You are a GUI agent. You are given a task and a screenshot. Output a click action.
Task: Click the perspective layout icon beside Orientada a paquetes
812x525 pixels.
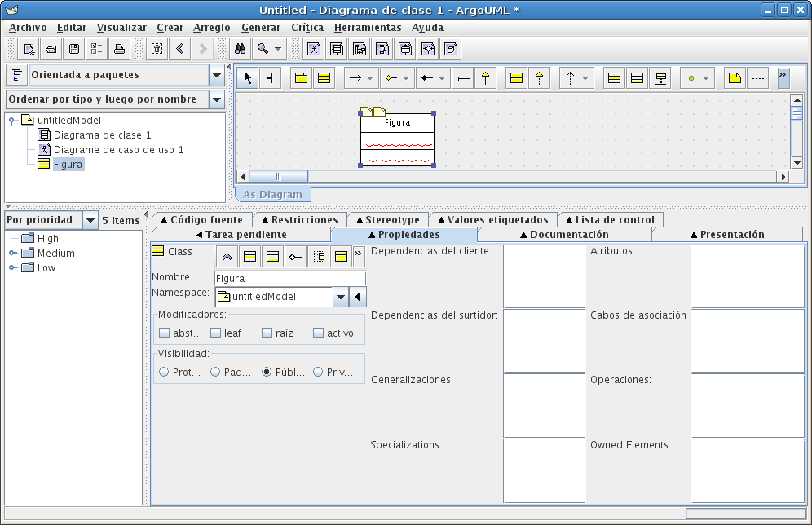[16, 75]
